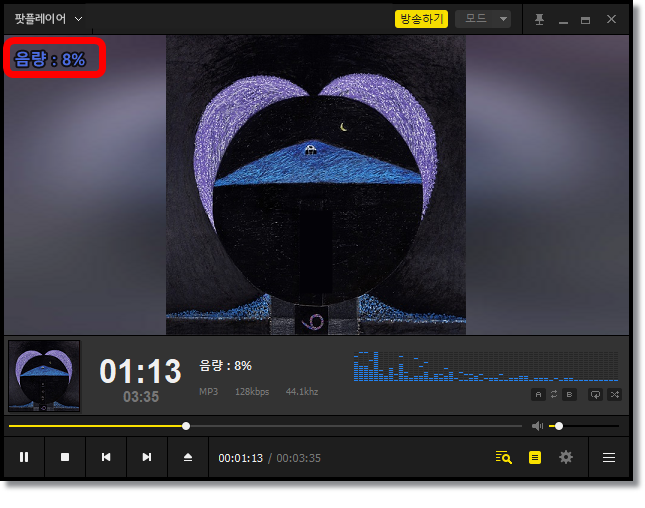Maximize the player window
Image resolution: width=645 pixels, height=508 pixels.
[x=585, y=20]
